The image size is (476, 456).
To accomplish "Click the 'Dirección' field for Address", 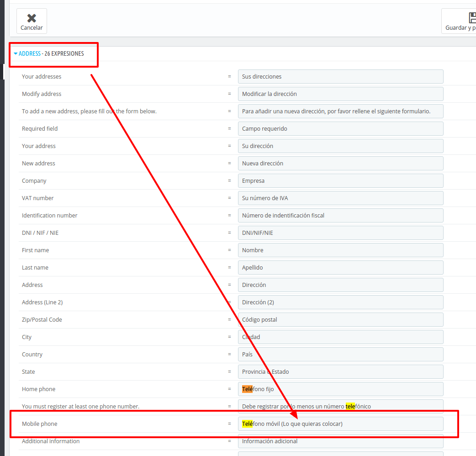I will pos(341,285).
